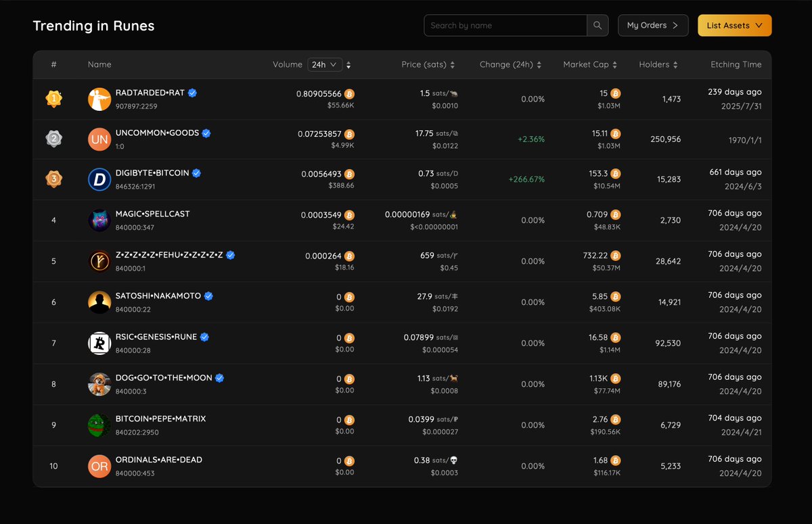
Task: Open the RSIC•GENESIS•RUNE rune name
Action: (156, 337)
